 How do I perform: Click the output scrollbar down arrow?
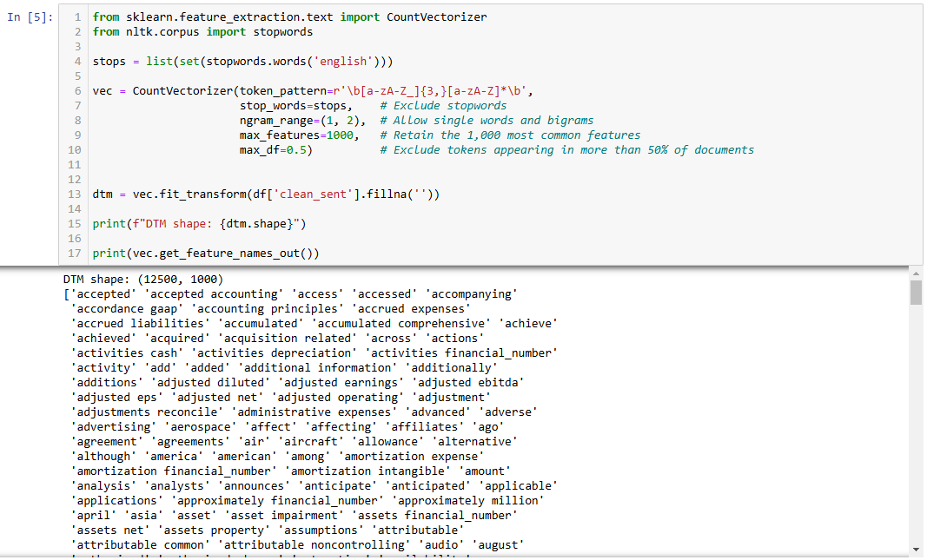pos(916,550)
